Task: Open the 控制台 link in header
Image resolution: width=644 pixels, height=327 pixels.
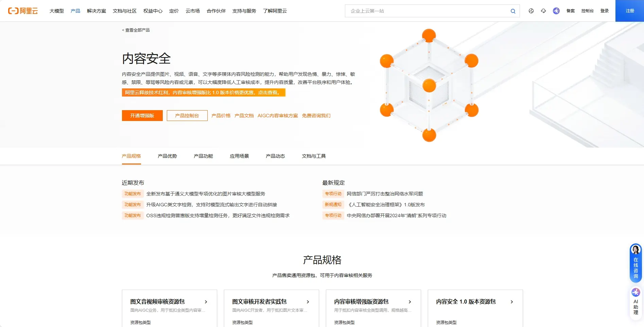Action: (x=587, y=11)
